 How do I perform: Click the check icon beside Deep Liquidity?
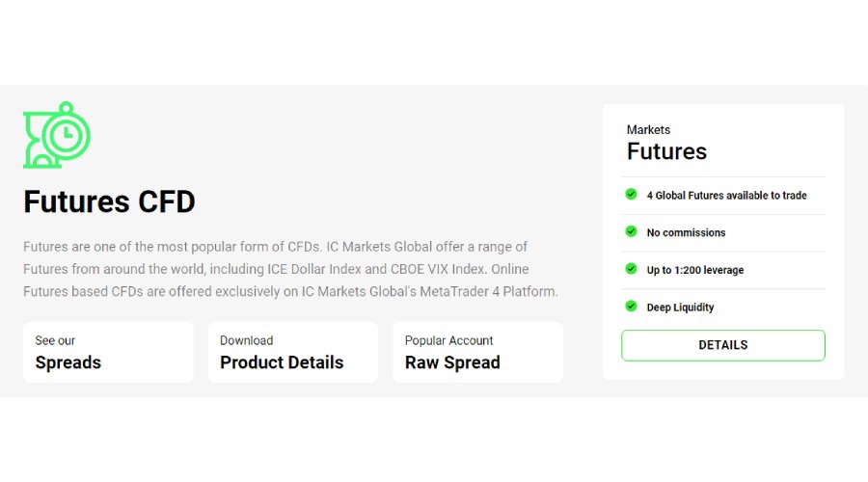coord(631,307)
